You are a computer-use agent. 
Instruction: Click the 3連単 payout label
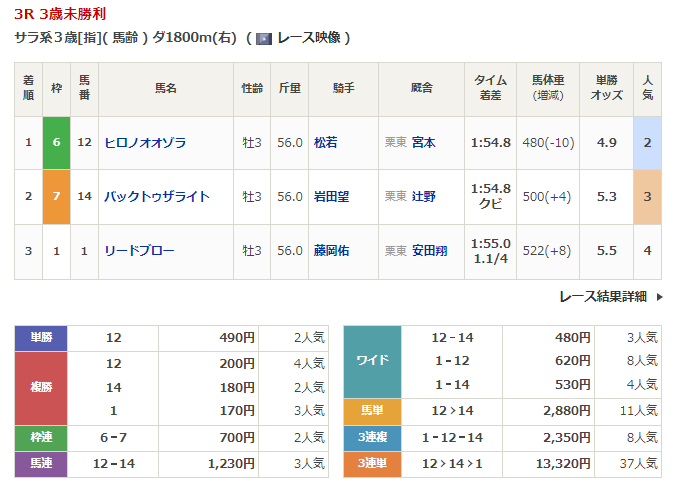372,464
